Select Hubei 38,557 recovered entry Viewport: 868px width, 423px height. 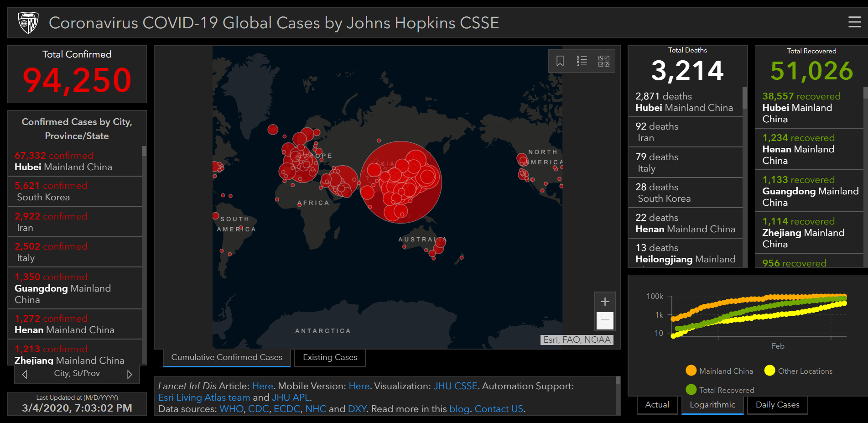(809, 107)
